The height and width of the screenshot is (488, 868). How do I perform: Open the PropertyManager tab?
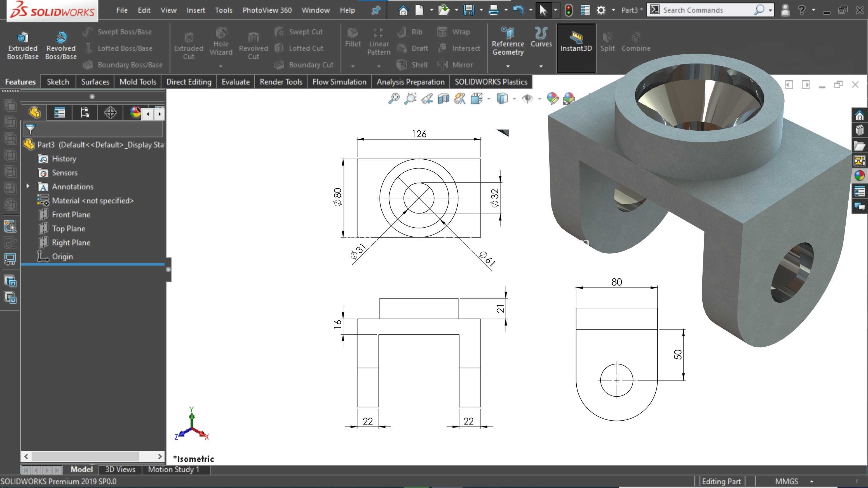(x=60, y=113)
